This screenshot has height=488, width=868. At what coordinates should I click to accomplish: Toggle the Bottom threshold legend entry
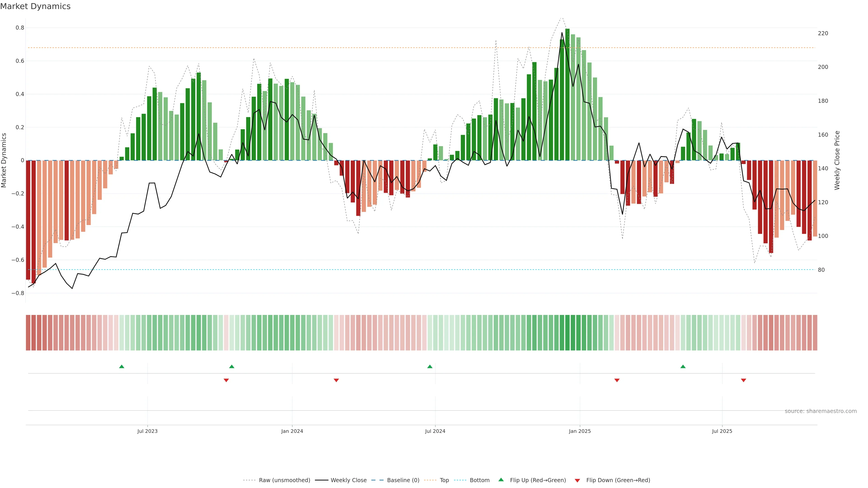(479, 480)
